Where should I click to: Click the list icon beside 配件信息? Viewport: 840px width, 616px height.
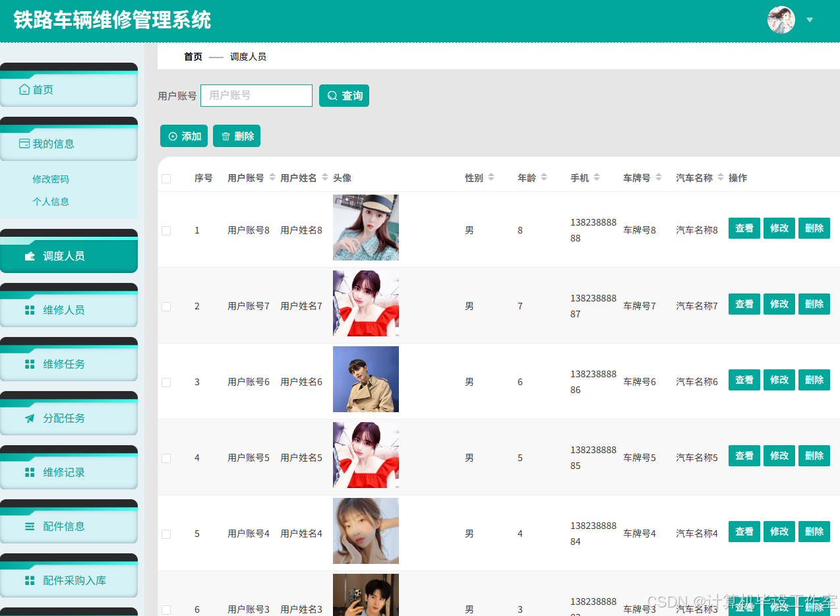[x=30, y=526]
